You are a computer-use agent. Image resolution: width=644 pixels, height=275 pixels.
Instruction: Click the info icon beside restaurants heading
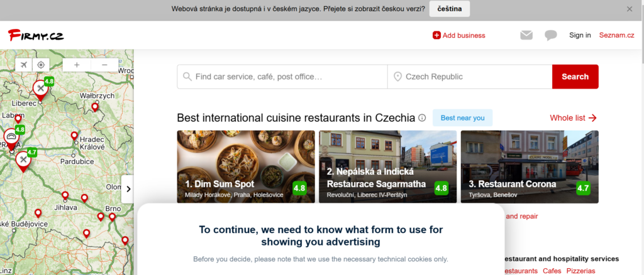[422, 118]
